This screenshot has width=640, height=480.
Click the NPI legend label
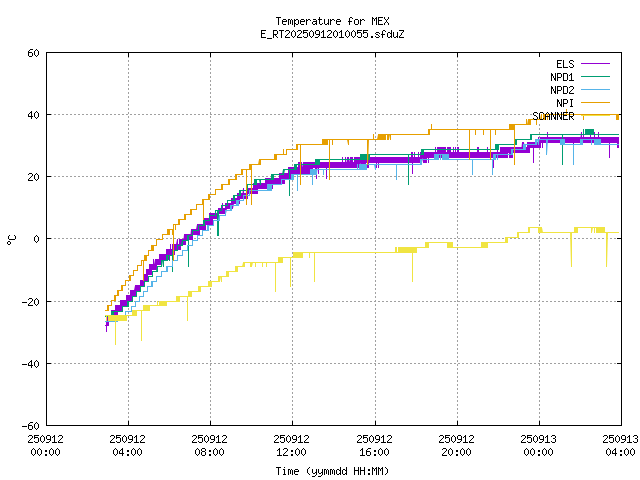click(x=565, y=102)
